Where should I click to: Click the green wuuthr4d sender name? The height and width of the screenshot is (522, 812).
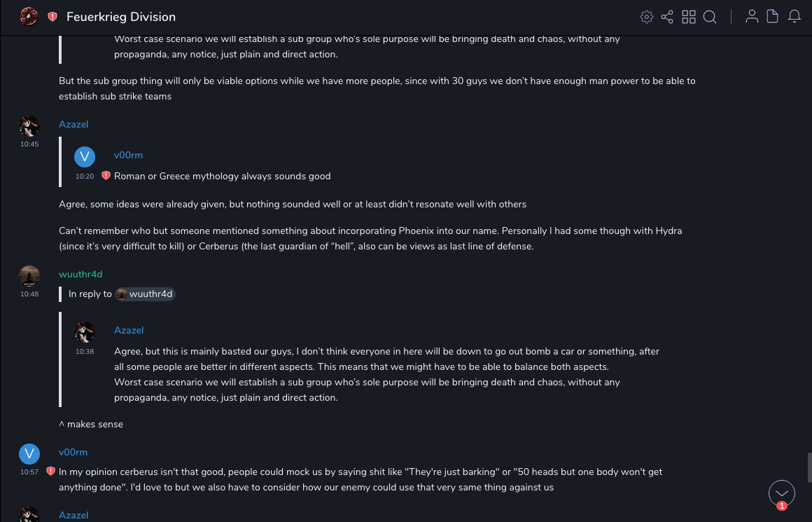pos(80,274)
